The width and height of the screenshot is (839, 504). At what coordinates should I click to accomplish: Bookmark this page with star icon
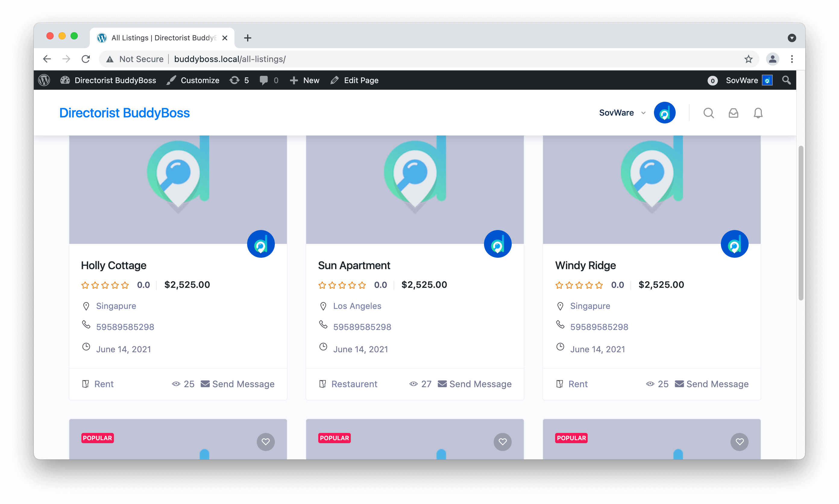[x=748, y=59]
